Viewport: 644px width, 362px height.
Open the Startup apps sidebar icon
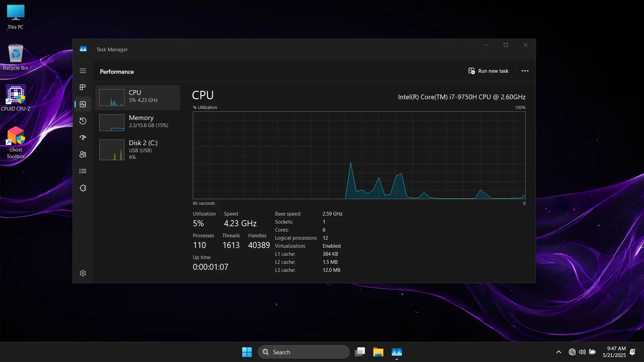83,138
